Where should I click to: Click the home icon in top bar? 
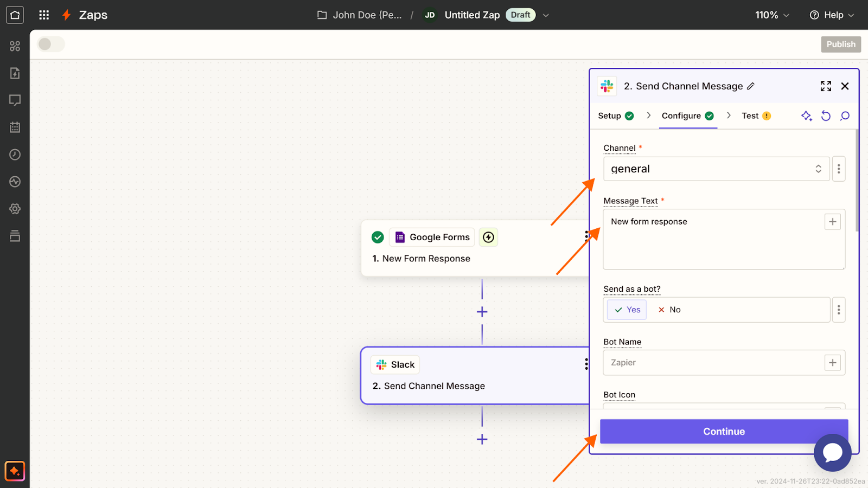tap(15, 15)
